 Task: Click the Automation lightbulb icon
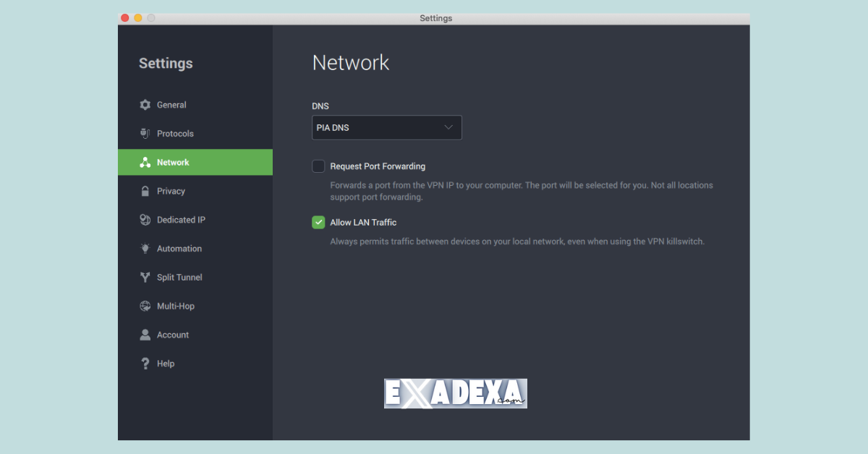(x=145, y=248)
